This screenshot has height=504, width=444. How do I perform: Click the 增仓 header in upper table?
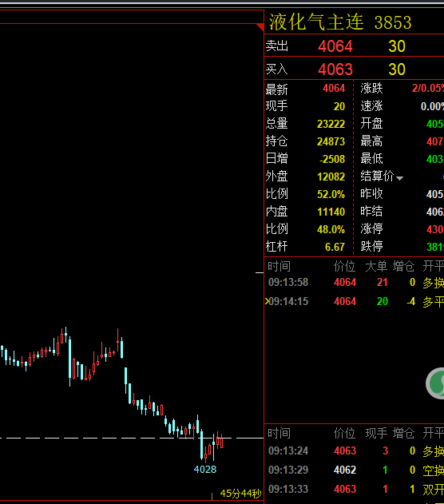click(x=403, y=267)
